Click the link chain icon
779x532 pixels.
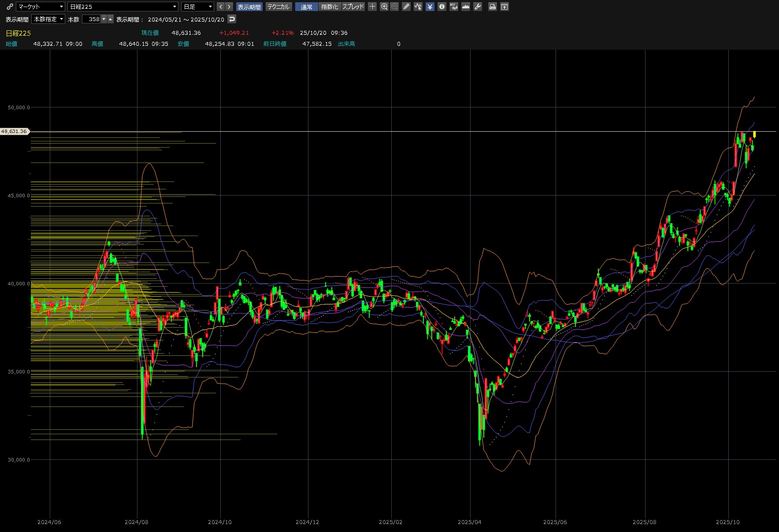(10, 7)
